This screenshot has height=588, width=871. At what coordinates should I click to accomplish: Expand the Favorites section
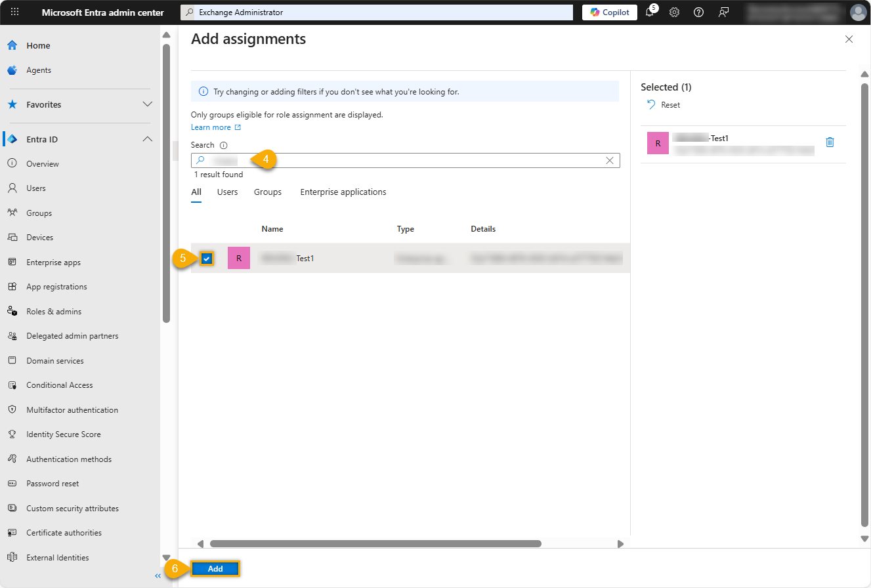(148, 104)
